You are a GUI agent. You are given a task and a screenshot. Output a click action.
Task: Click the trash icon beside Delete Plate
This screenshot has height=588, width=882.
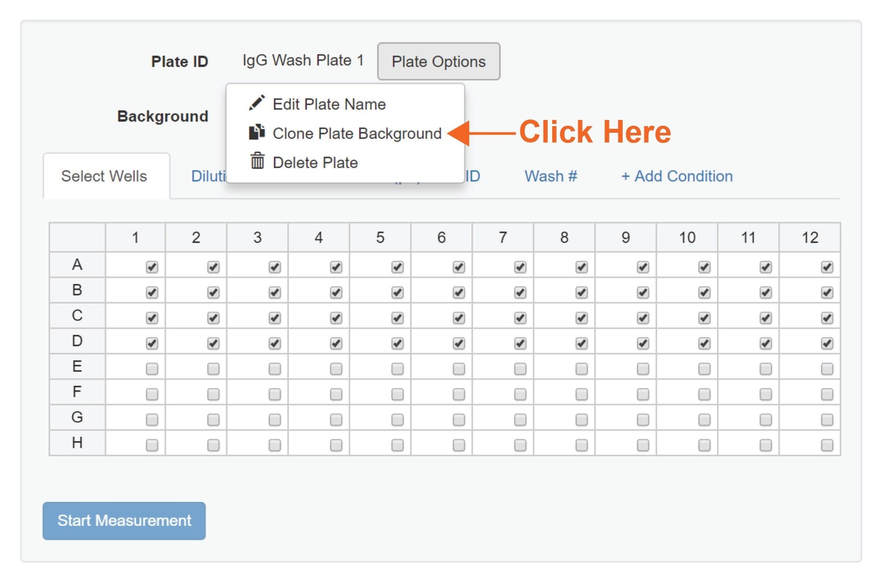(x=257, y=161)
